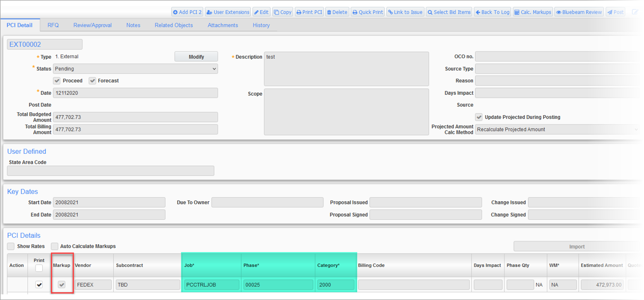The width and height of the screenshot is (644, 300).
Task: Enable the Auto Calculate Markups checkbox
Action: pos(55,246)
